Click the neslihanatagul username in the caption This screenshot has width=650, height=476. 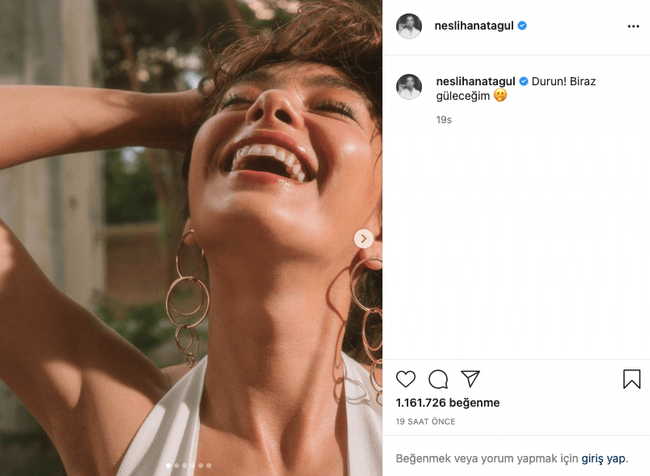point(475,81)
